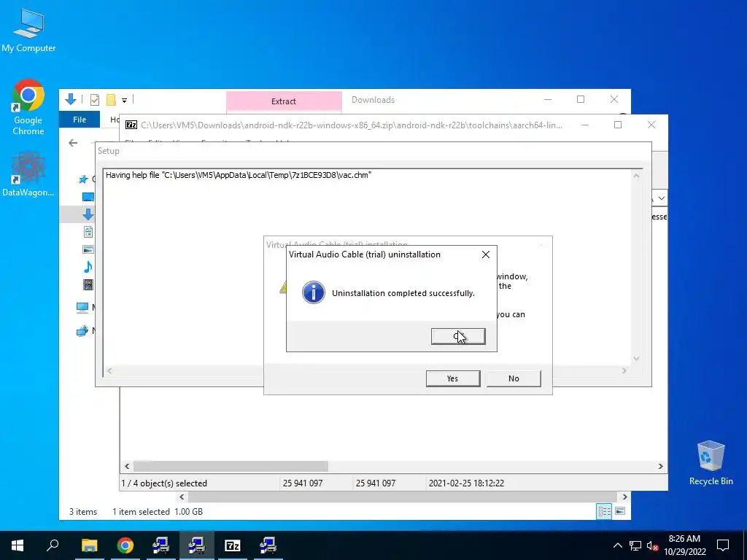Select the Pictures icon in Explorer's navigation pane
747x560 pixels.
pyautogui.click(x=88, y=249)
